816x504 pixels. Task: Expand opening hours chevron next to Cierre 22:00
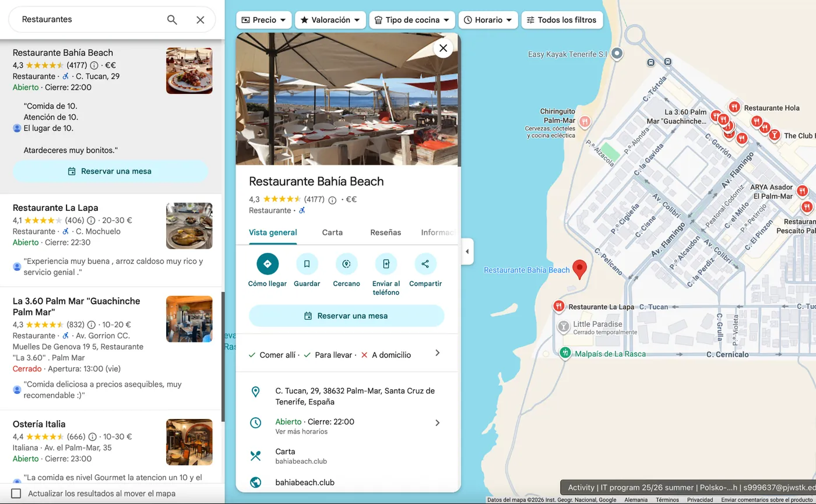[437, 423]
